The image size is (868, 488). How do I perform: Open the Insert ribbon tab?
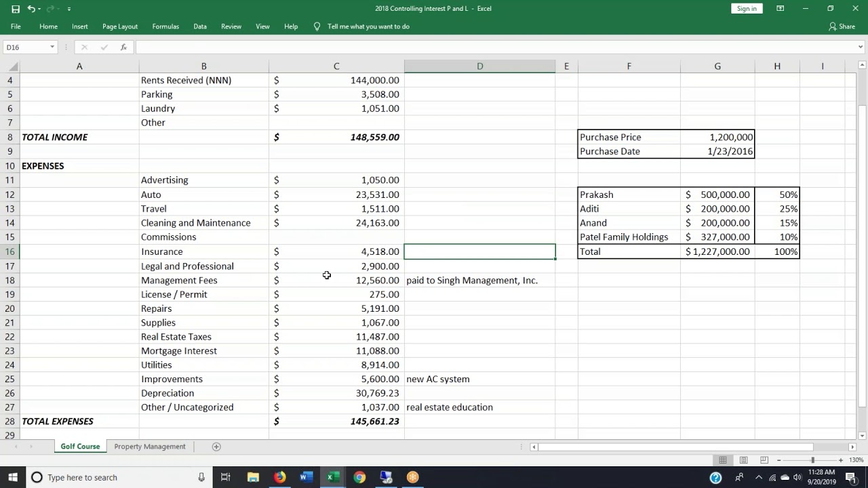click(80, 26)
